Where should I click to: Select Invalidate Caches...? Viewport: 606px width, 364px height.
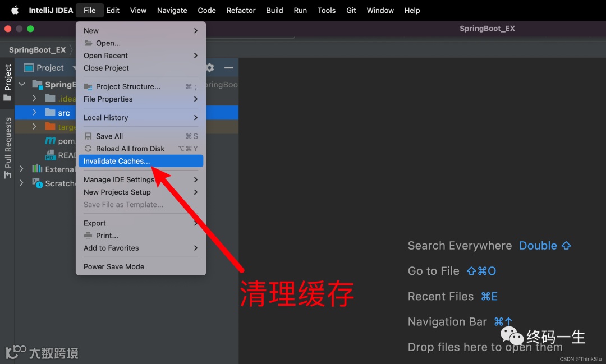[x=141, y=161]
